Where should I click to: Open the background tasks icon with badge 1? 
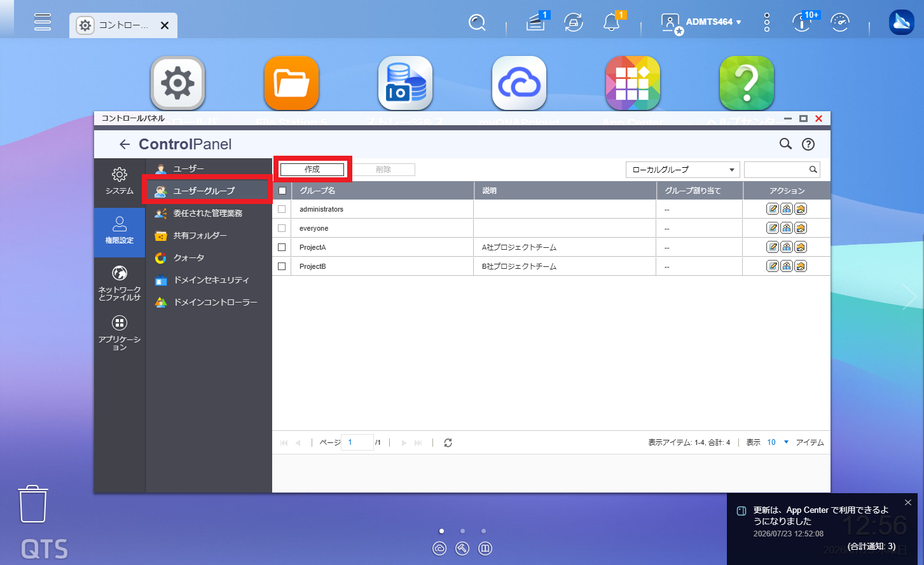[x=536, y=23]
